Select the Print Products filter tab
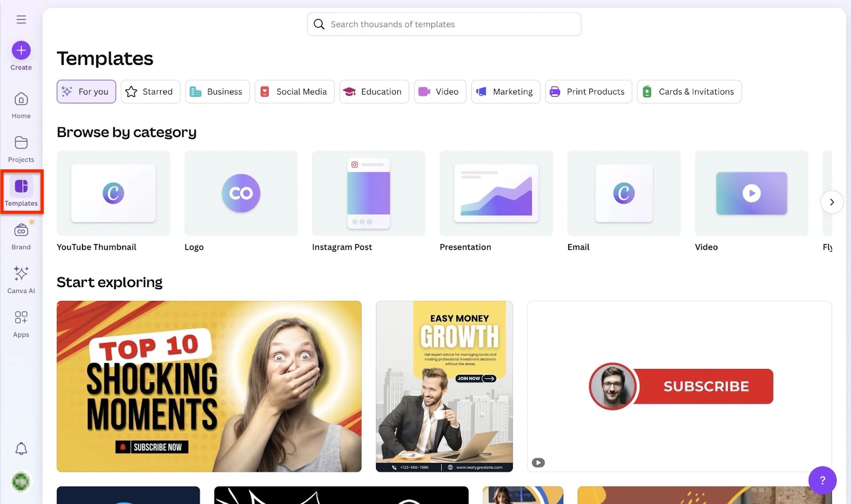 coord(589,91)
